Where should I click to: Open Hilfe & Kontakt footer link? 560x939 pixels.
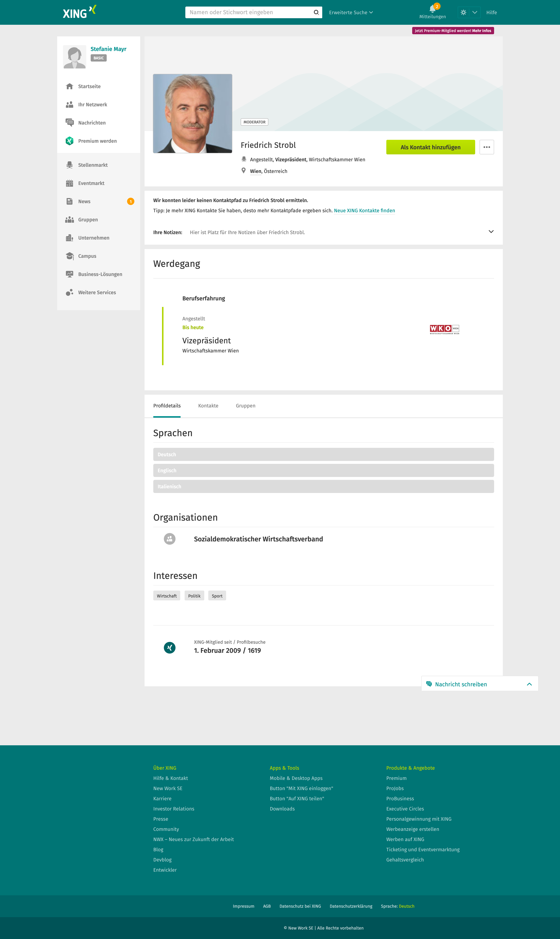171,778
